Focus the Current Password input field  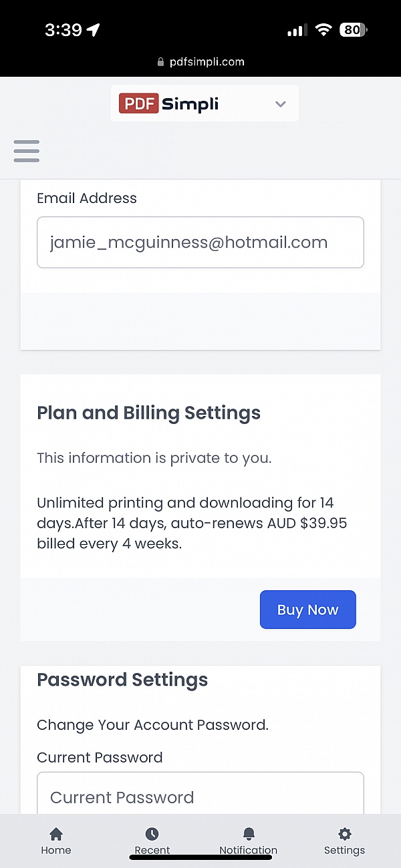click(x=200, y=797)
